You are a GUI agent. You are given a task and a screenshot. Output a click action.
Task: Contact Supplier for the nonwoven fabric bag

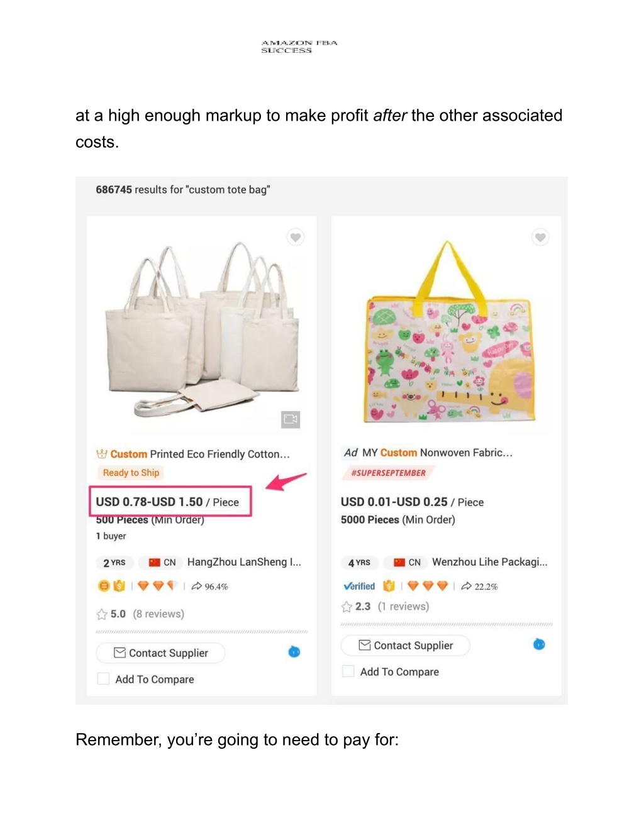(405, 646)
